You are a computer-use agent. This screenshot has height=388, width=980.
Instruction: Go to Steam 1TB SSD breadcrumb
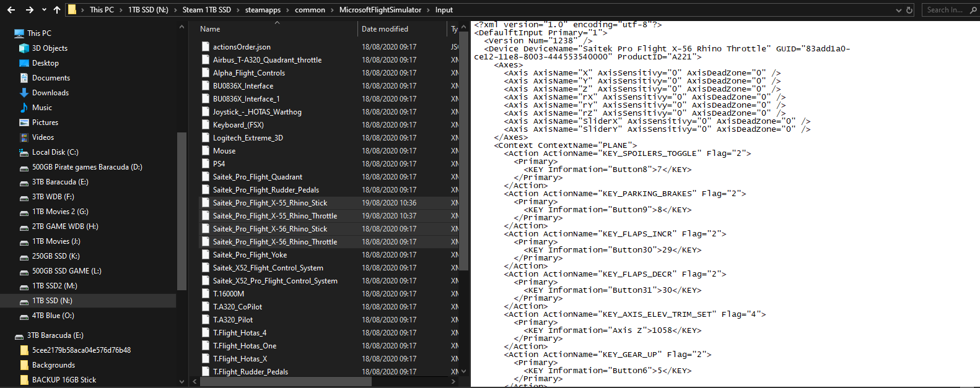coord(206,10)
